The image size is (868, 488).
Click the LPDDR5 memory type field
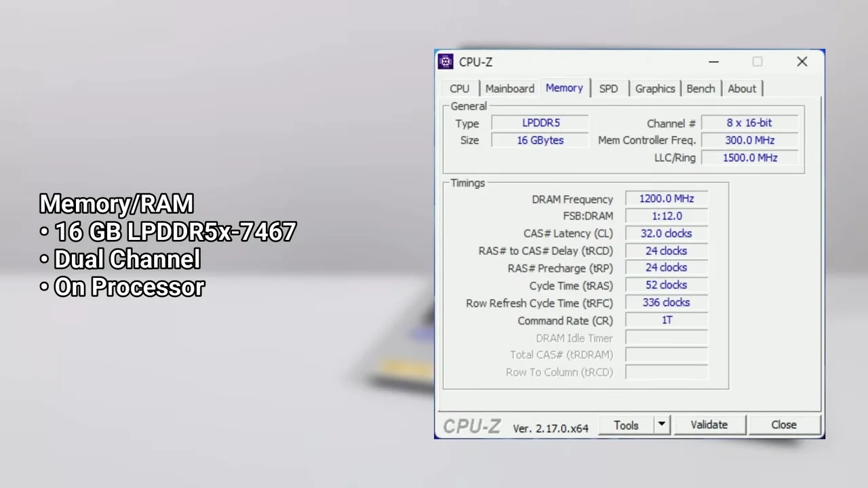click(x=540, y=123)
